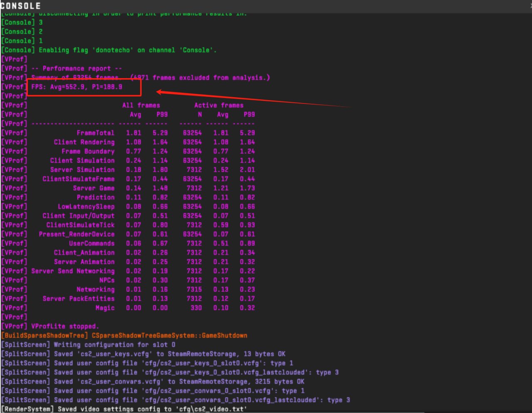Select the 'Frame Boundary' row label

(88, 151)
